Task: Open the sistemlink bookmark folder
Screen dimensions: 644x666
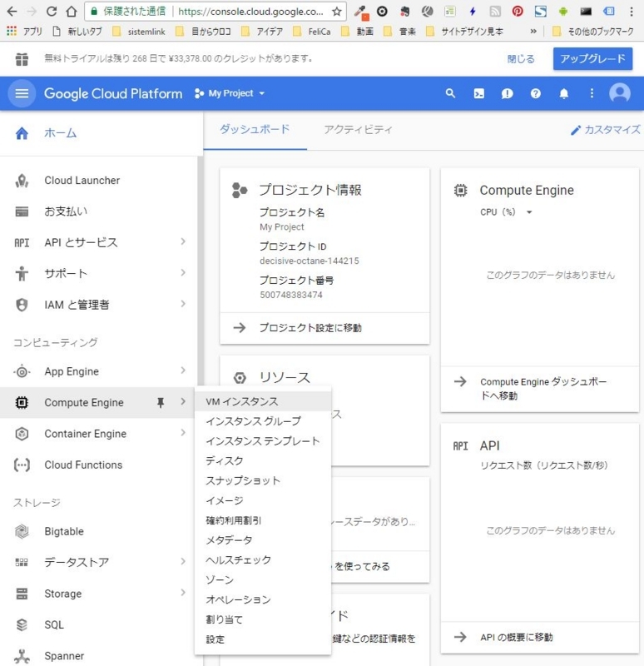Action: tap(138, 32)
